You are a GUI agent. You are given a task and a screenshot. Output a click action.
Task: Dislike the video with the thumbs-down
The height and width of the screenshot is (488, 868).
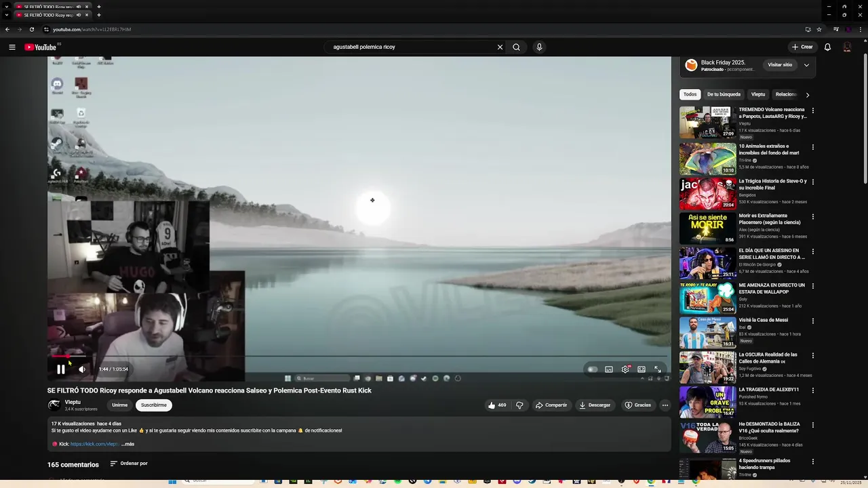pyautogui.click(x=519, y=405)
